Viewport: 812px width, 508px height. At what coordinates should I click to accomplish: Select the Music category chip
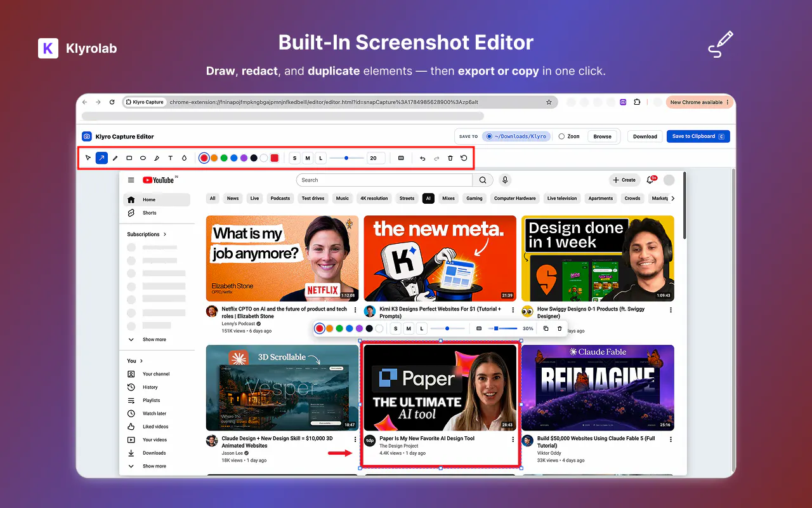coord(343,198)
